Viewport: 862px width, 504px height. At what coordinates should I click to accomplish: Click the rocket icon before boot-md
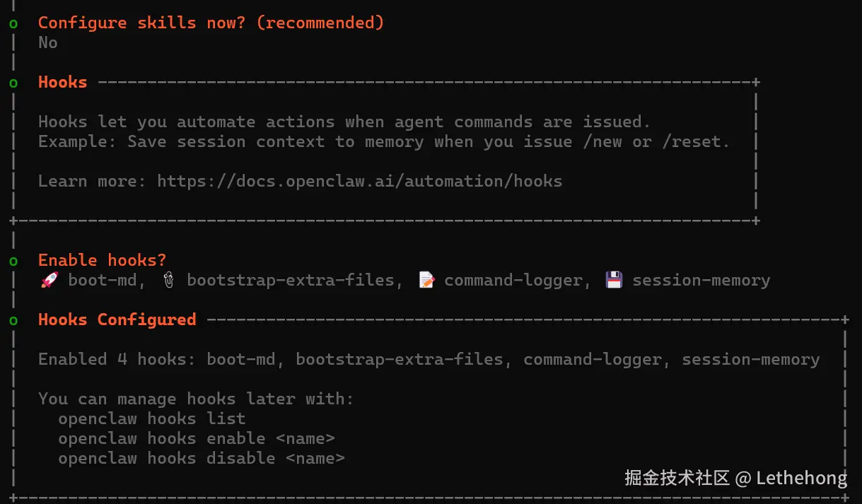pyautogui.click(x=49, y=281)
